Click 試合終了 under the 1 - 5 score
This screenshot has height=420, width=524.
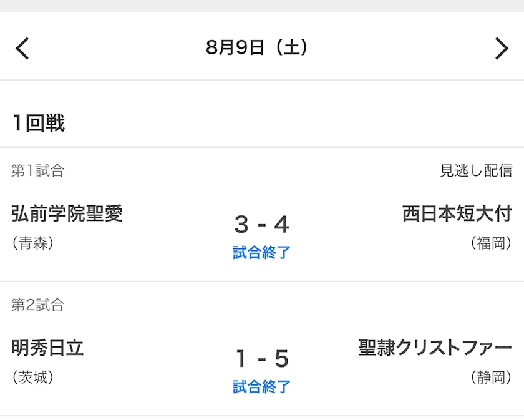click(262, 387)
